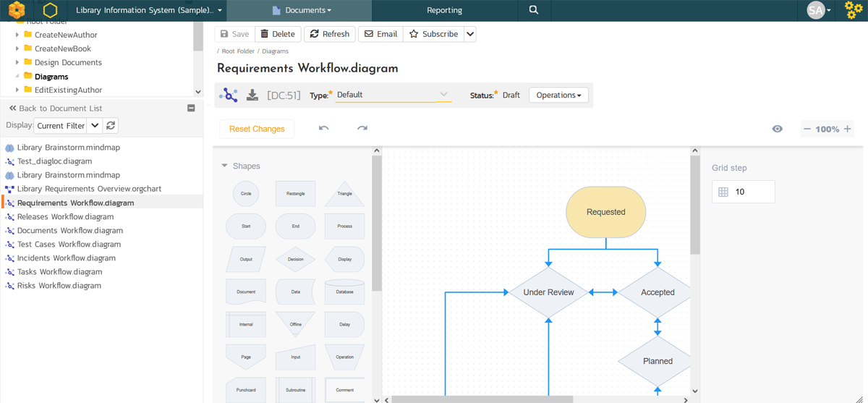Open the Documents menu
Image resolution: width=868 pixels, height=403 pixels.
(302, 10)
